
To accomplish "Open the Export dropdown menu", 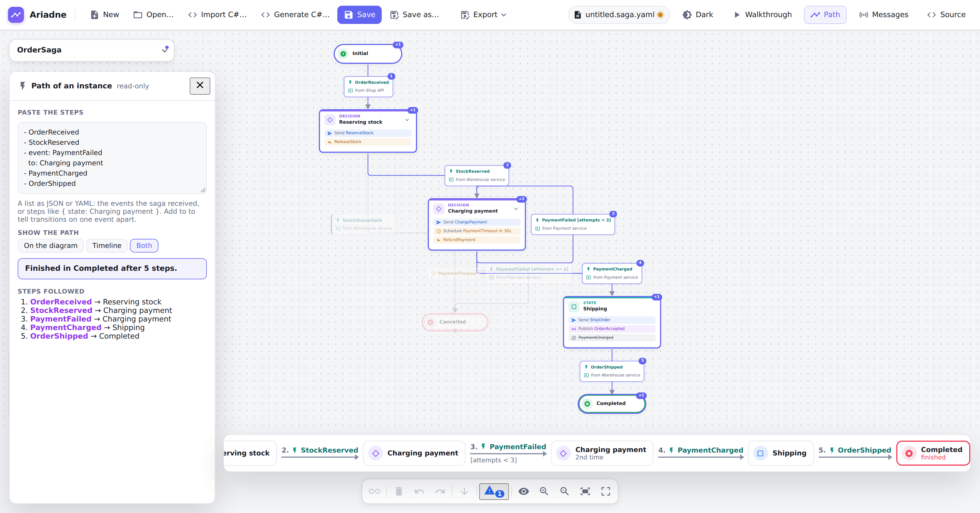I will pos(483,15).
